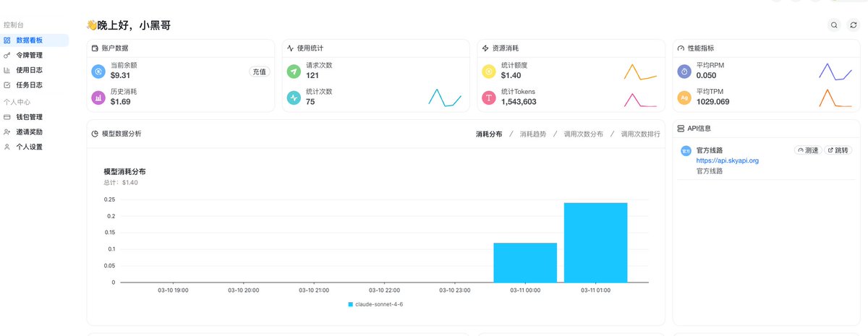The width and height of the screenshot is (868, 336).
Task: Click the 统计额度 yellow coin icon
Action: [x=489, y=72]
